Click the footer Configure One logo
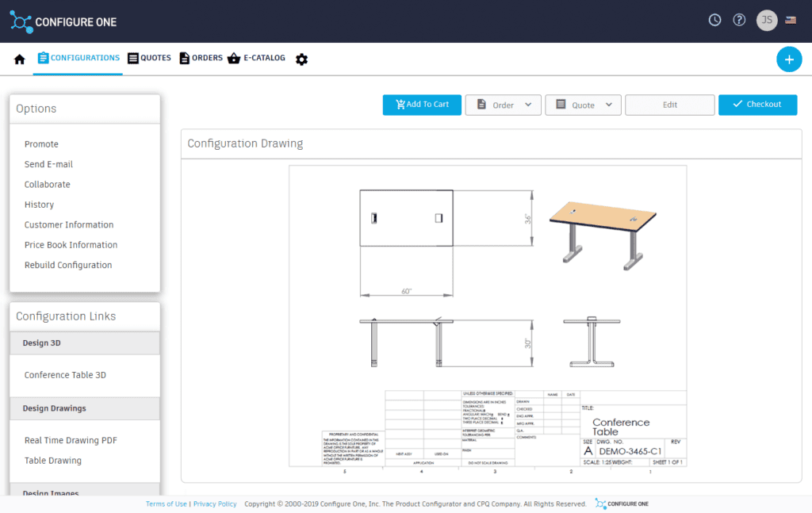Image resolution: width=812 pixels, height=513 pixels. click(622, 503)
